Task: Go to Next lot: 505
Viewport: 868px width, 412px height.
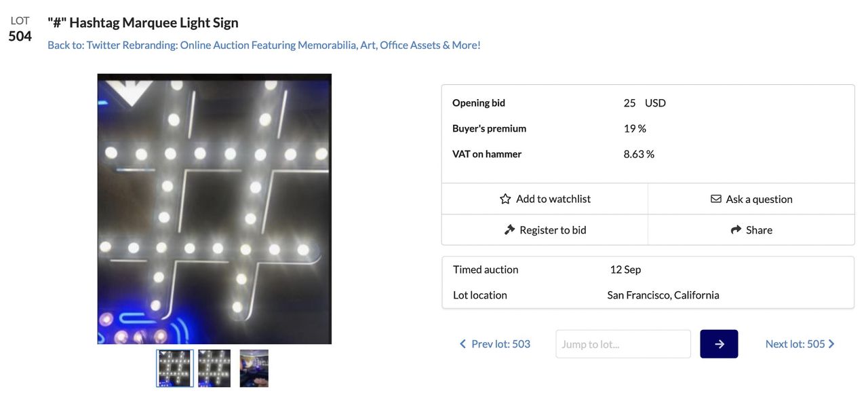Action: [795, 344]
